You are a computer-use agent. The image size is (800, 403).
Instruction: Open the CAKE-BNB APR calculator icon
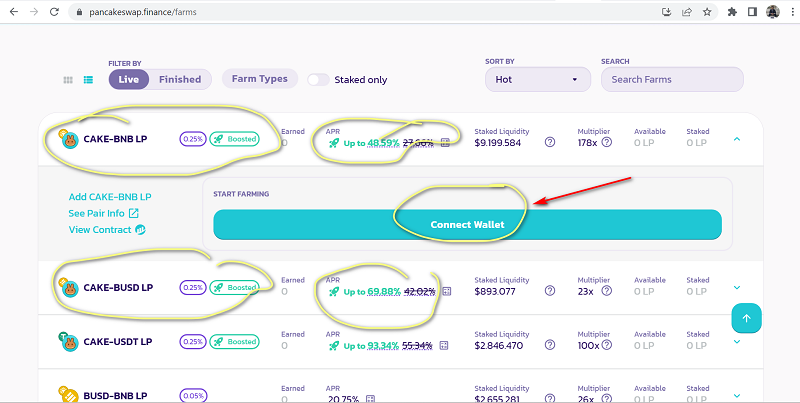(446, 143)
